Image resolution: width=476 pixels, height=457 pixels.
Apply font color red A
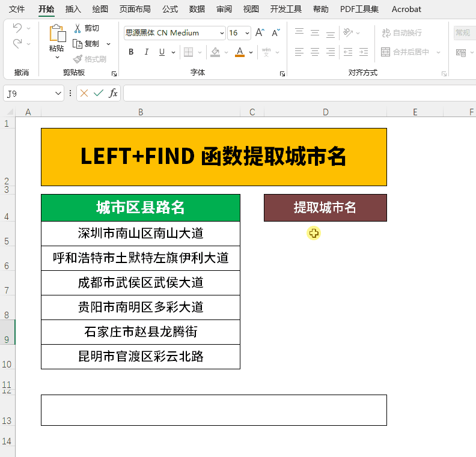tap(240, 52)
